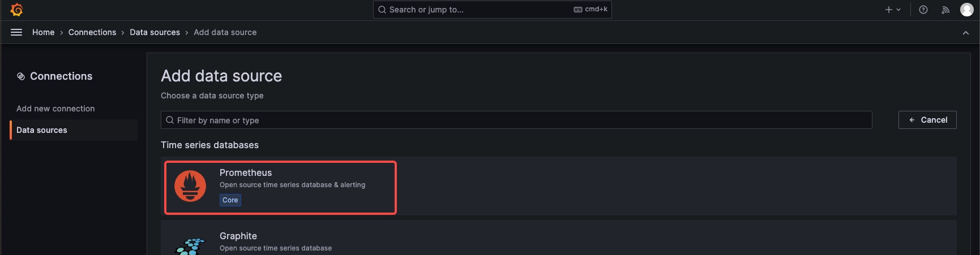Click the Search or jump to box
980x255 pixels.
tap(492, 10)
